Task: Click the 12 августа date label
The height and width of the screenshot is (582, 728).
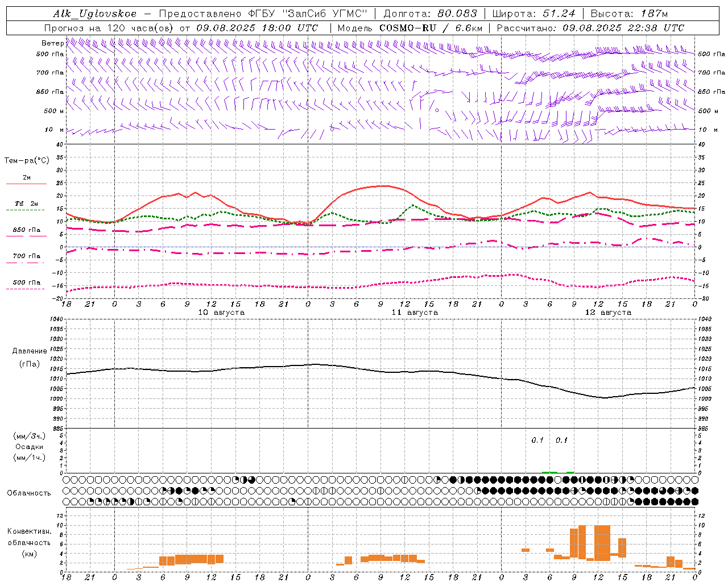Action: coord(608,313)
